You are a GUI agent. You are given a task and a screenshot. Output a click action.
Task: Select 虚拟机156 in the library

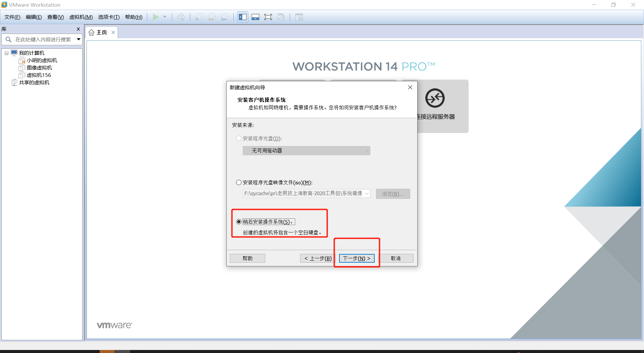39,75
